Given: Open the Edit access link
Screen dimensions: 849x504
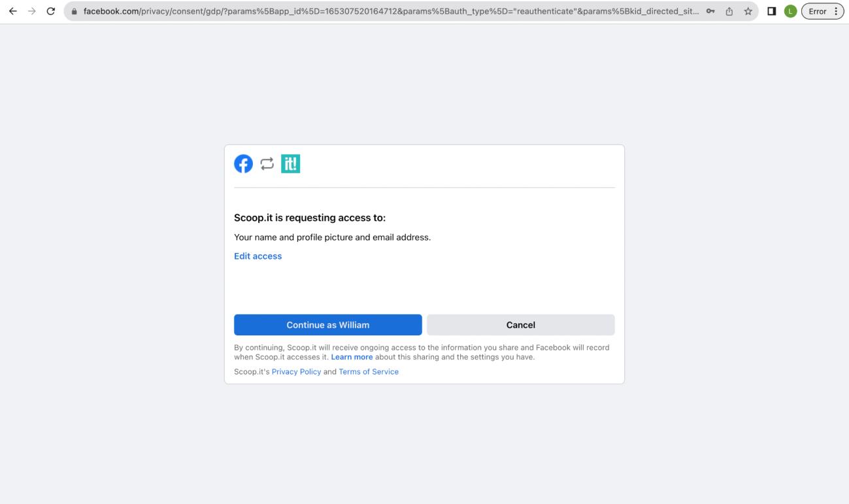Looking at the screenshot, I should point(258,256).
